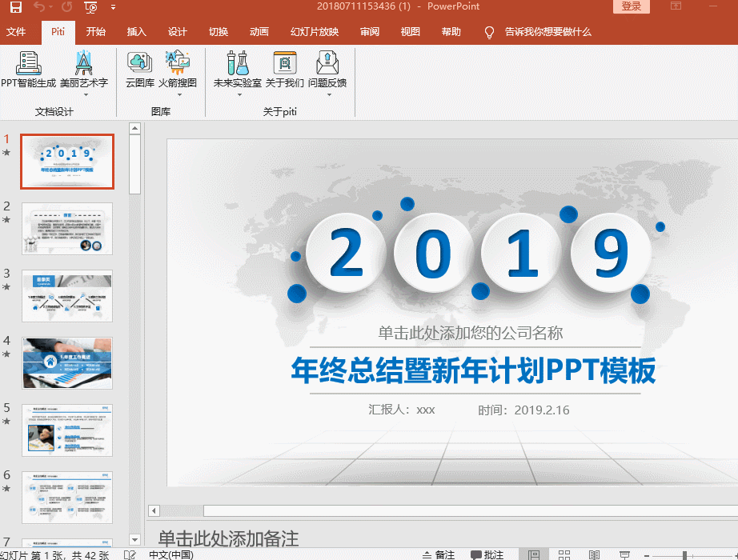Click horizontal scrollbar left arrow
The height and width of the screenshot is (560, 738).
[154, 510]
